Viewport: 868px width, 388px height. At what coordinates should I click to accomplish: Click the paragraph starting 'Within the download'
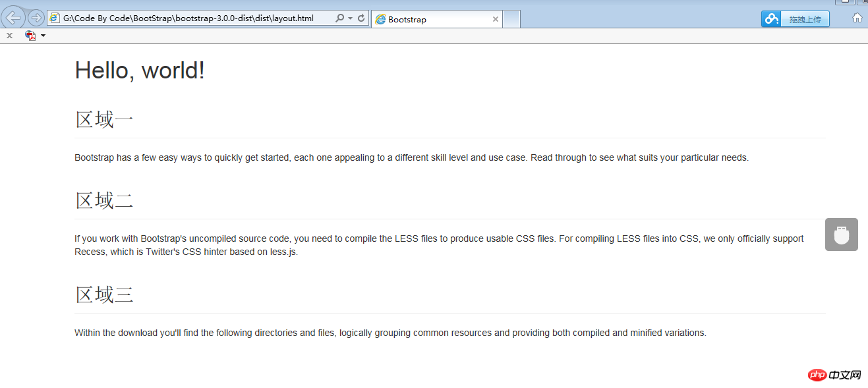pyautogui.click(x=390, y=333)
